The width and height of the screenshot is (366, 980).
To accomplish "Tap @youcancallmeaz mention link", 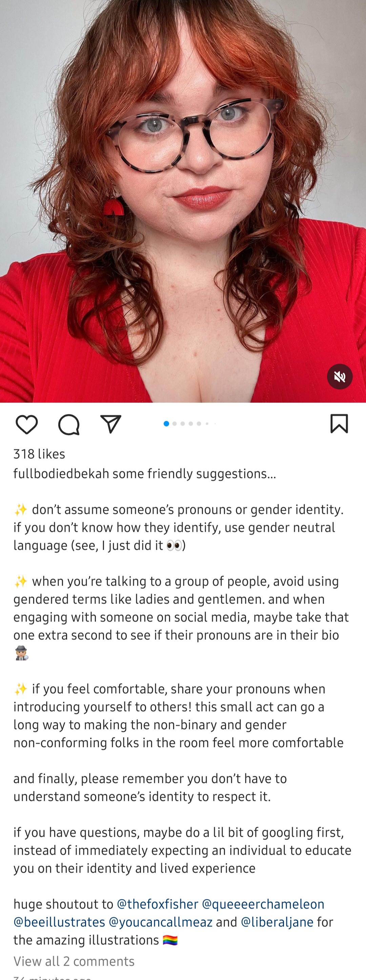I will click(x=160, y=922).
